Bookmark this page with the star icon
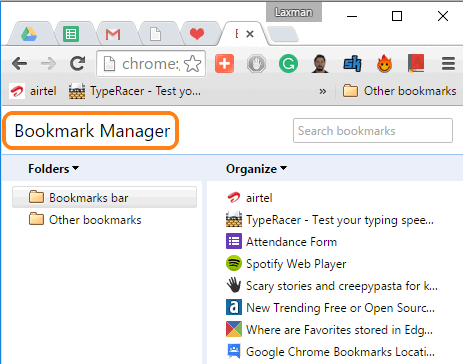The height and width of the screenshot is (364, 463). coord(193,64)
